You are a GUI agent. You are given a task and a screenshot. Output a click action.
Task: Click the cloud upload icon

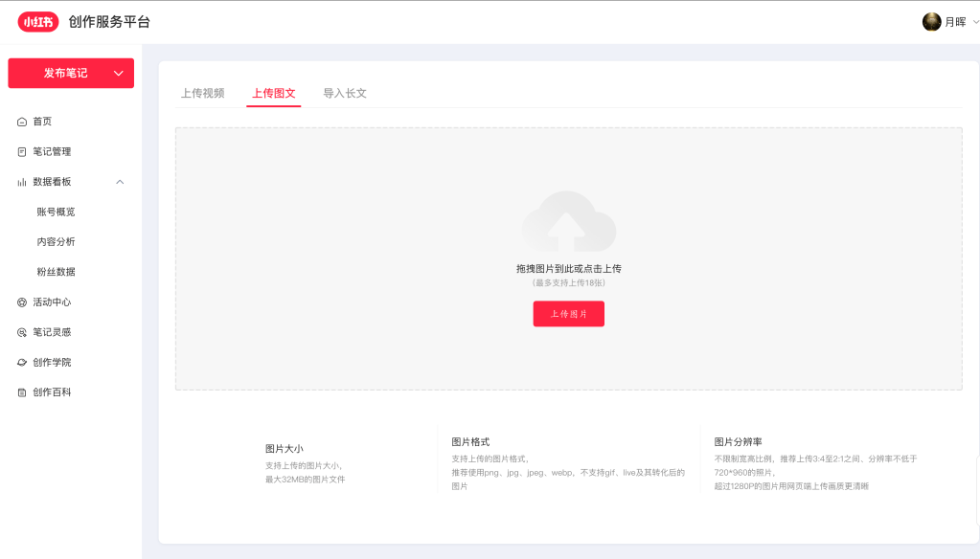568,222
